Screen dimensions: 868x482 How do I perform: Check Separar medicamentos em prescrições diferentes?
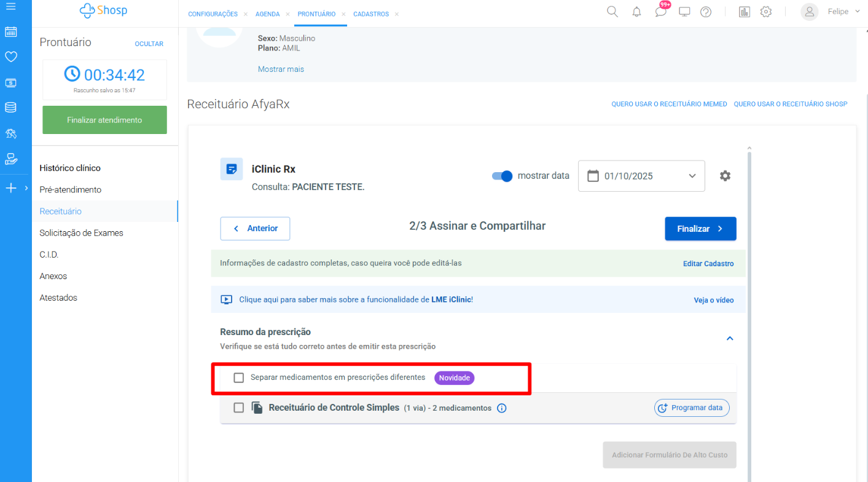click(x=239, y=377)
